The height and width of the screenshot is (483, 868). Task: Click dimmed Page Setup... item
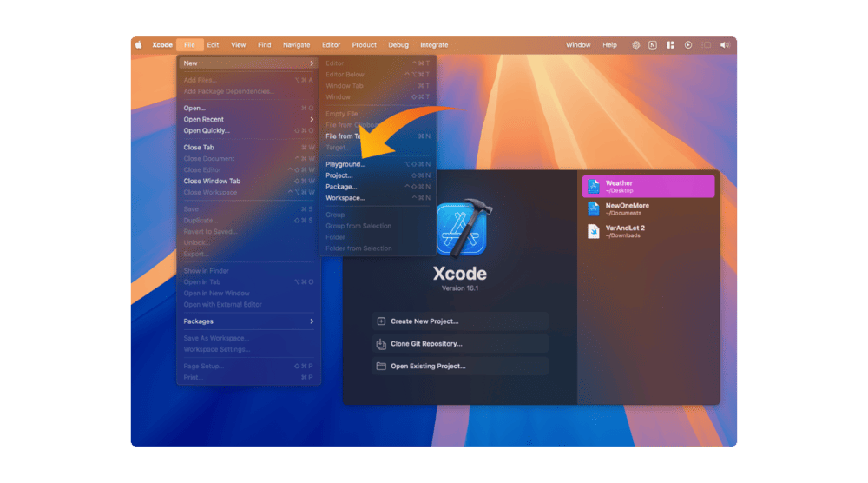248,366
